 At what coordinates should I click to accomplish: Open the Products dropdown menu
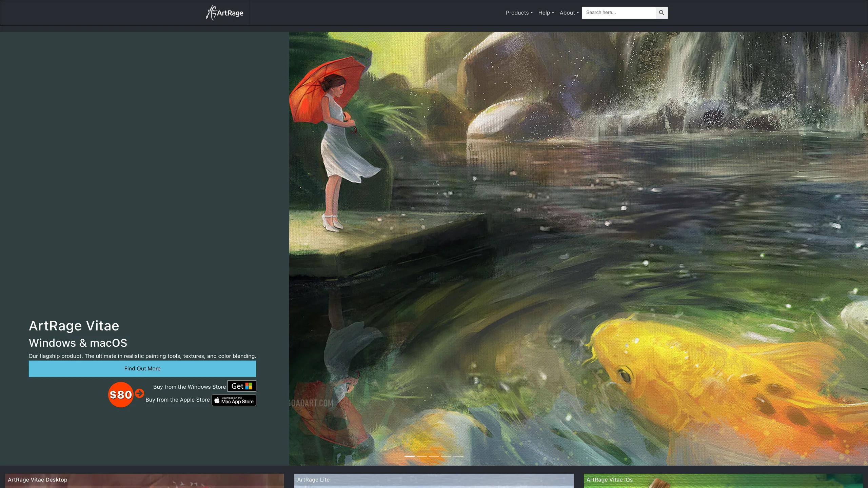point(519,13)
